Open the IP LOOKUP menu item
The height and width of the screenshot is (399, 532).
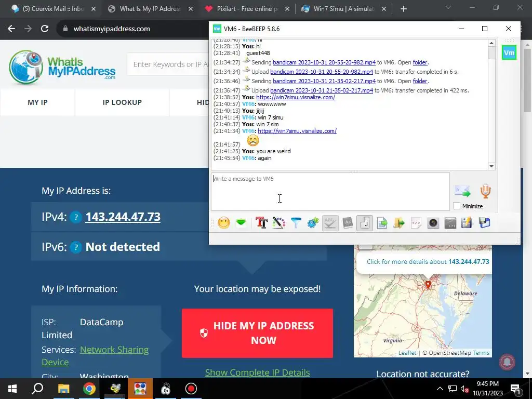pos(122,102)
